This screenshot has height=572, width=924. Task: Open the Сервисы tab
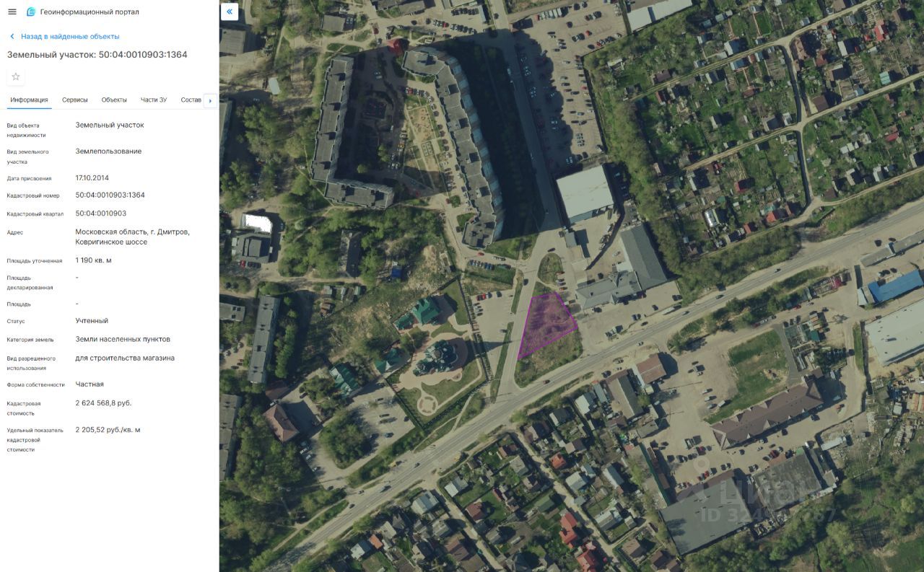75,100
